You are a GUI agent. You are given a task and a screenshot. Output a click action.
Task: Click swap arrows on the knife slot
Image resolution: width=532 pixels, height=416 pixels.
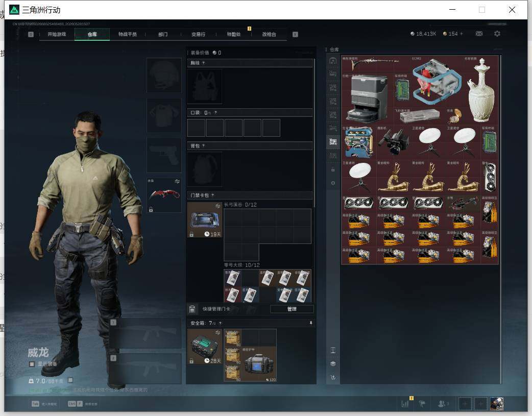177,182
